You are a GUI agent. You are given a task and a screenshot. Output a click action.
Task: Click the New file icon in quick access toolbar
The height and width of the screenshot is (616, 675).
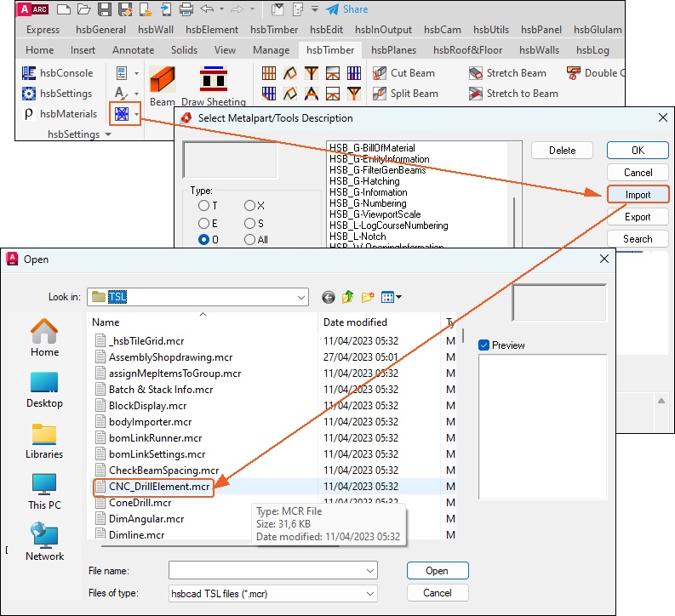[x=64, y=9]
